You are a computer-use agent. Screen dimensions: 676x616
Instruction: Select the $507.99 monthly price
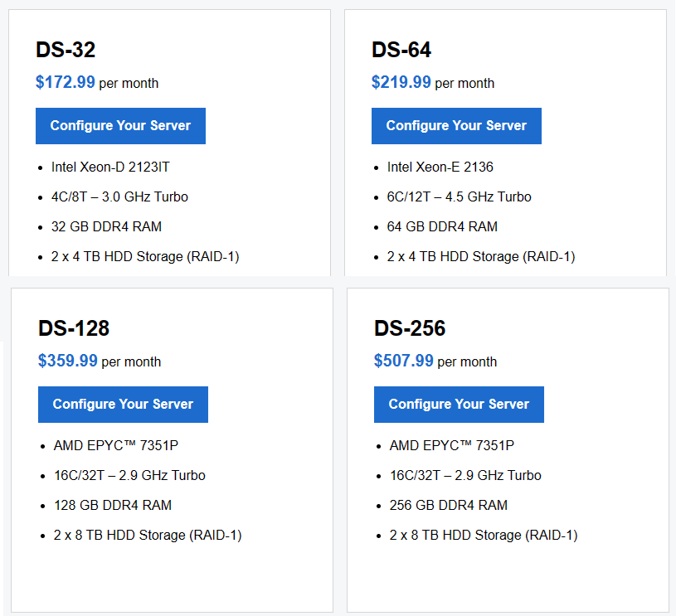coord(435,361)
